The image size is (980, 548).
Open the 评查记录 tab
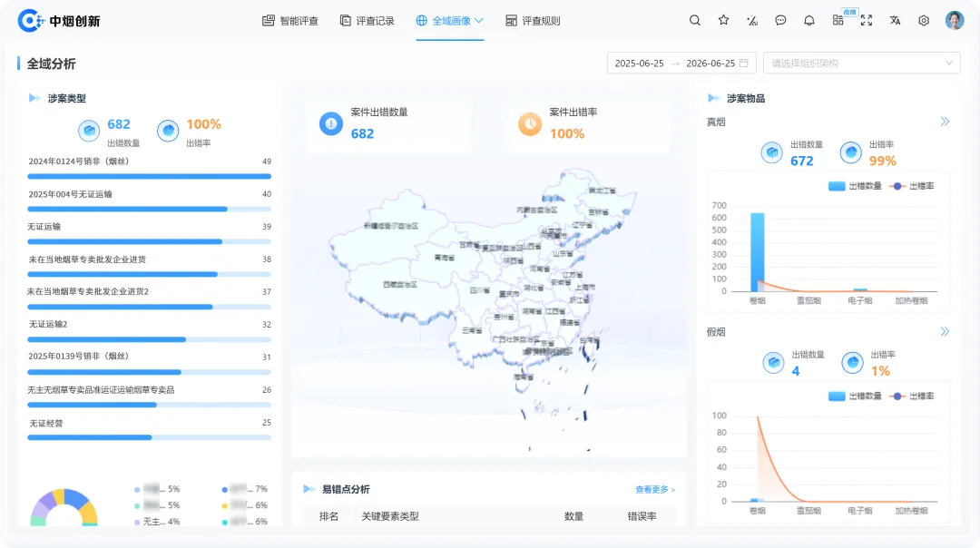367,21
